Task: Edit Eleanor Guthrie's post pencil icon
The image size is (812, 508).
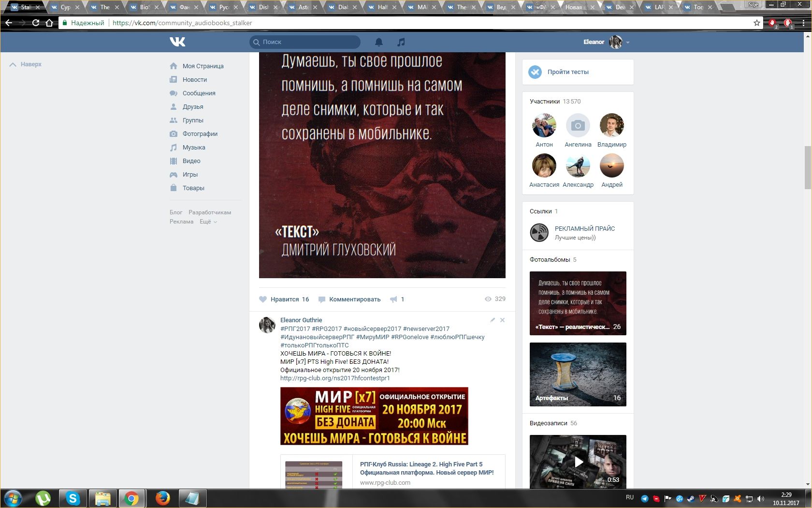Action: [x=493, y=320]
